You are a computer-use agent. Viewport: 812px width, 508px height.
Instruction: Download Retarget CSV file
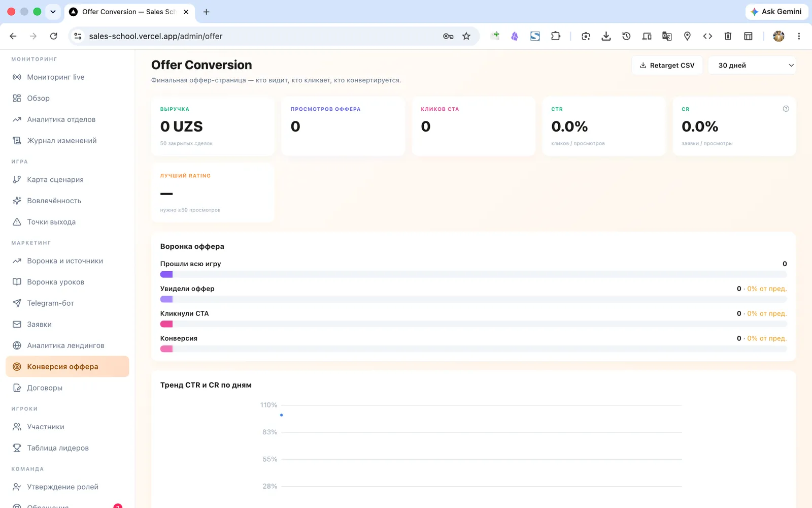pos(667,66)
